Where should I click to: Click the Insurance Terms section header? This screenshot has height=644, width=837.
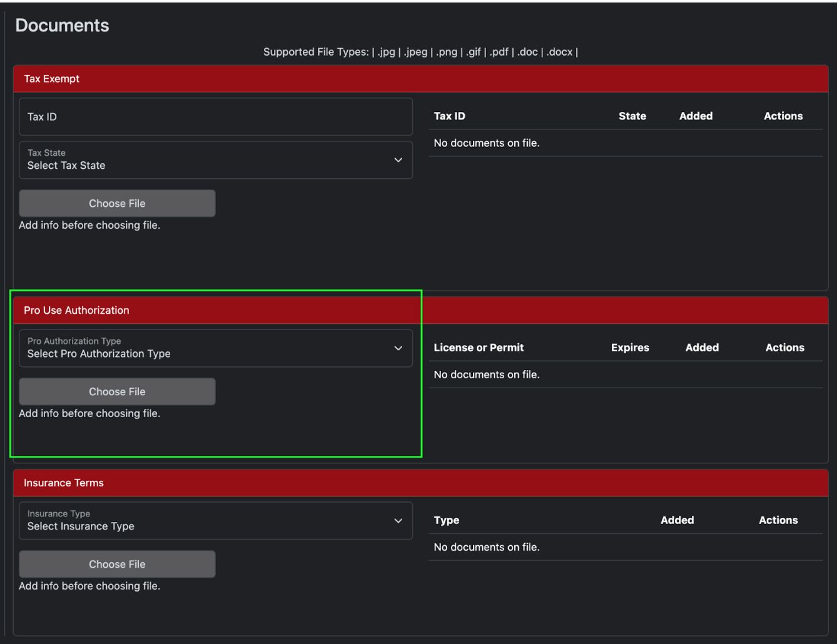64,483
